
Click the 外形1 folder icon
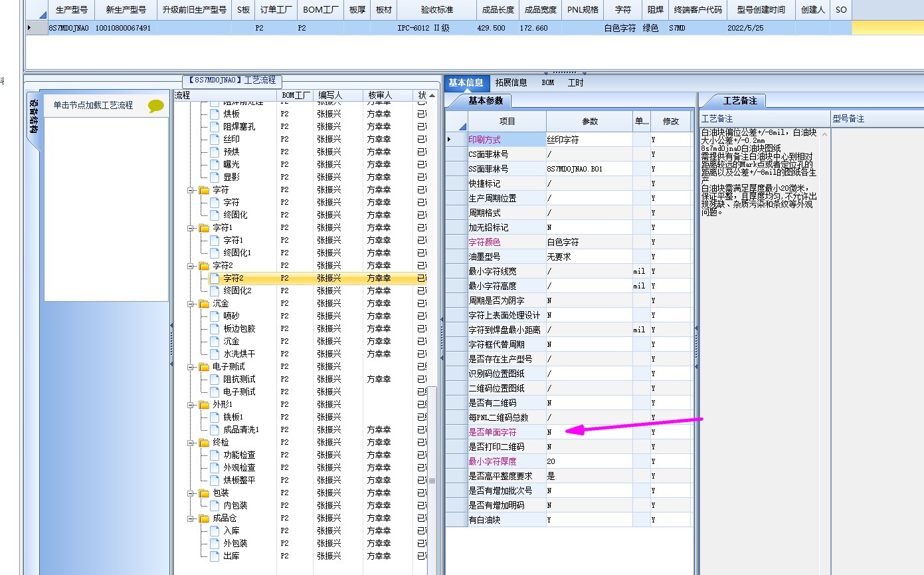205,405
